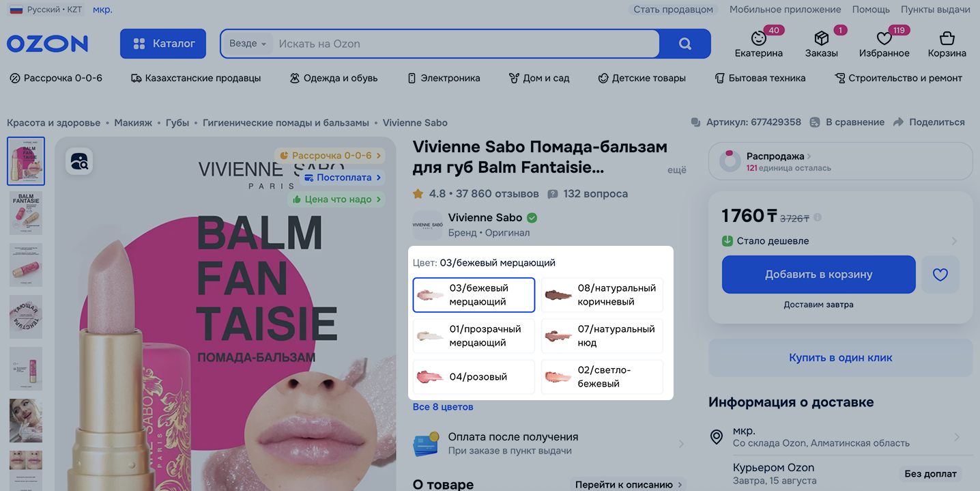The height and width of the screenshot is (491, 980).
Task: Choose shade 07/натуральный нюд
Action: pyautogui.click(x=602, y=336)
